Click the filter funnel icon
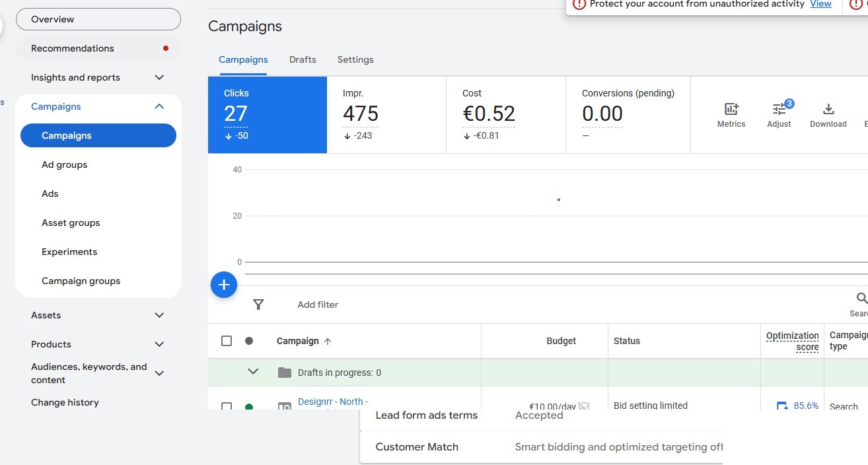This screenshot has width=868, height=465. pyautogui.click(x=258, y=304)
